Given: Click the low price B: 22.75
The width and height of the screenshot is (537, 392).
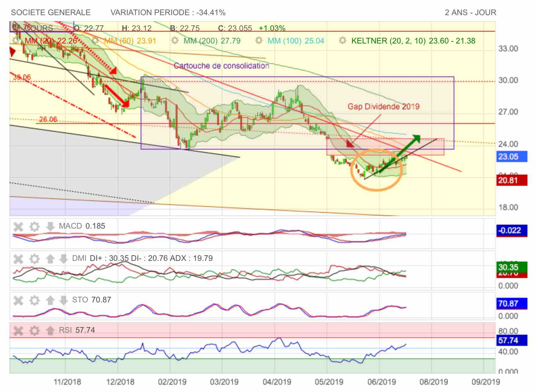Looking at the screenshot, I should [x=185, y=28].
